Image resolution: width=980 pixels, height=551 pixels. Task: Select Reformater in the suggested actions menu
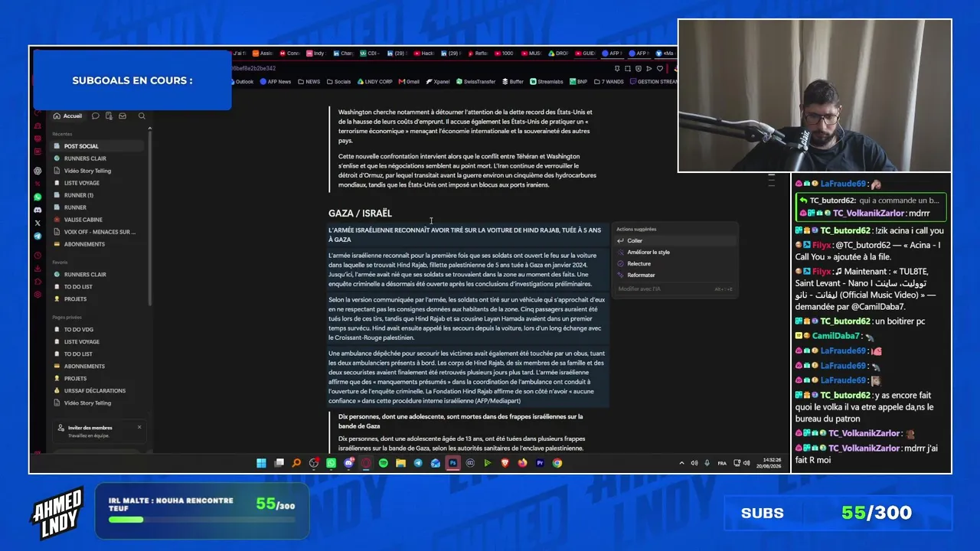click(x=675, y=275)
